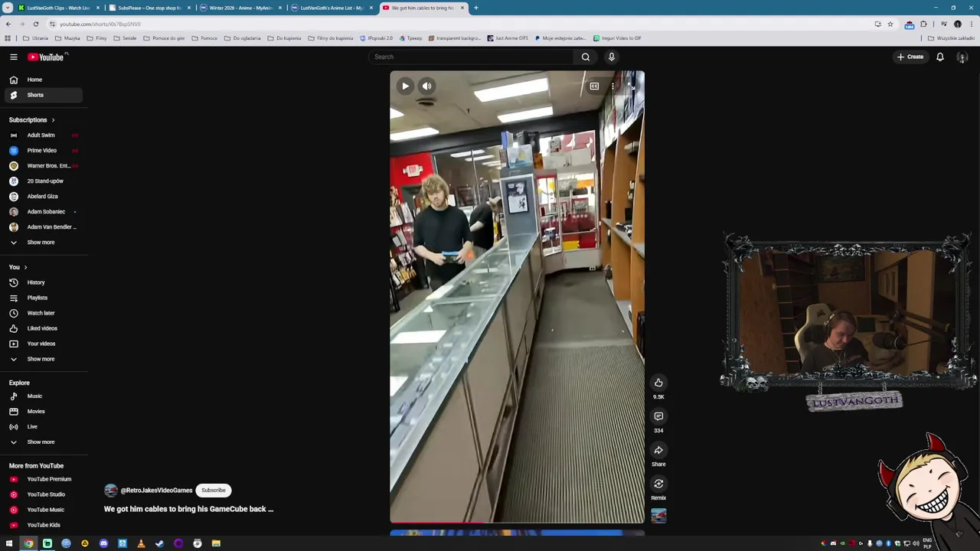Expand the Subscriptions section chevron
Viewport: 980px width, 551px height.
[53, 120]
